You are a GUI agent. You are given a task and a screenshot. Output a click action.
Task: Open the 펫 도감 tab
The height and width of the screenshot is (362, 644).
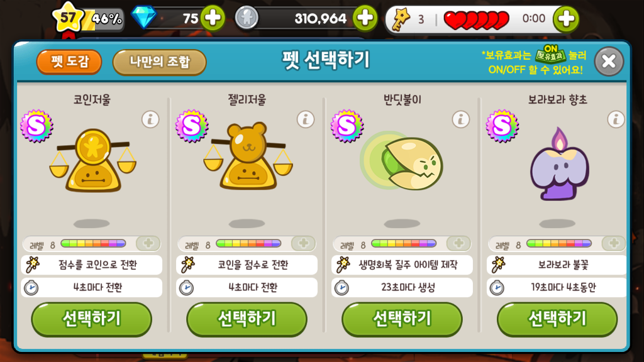pyautogui.click(x=69, y=62)
